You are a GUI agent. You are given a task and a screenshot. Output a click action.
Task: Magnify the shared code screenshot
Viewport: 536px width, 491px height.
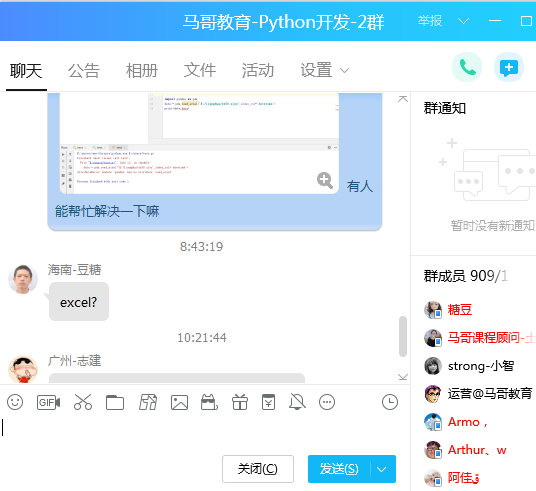(325, 180)
